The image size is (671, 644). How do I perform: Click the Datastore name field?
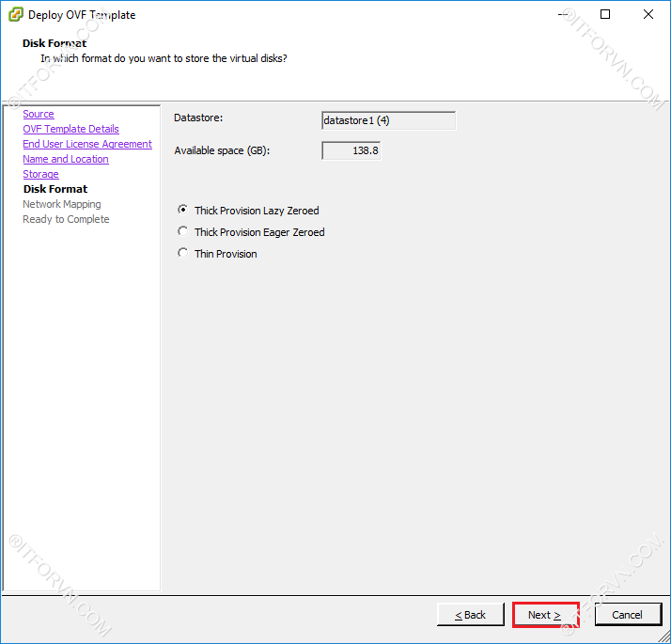pos(388,120)
